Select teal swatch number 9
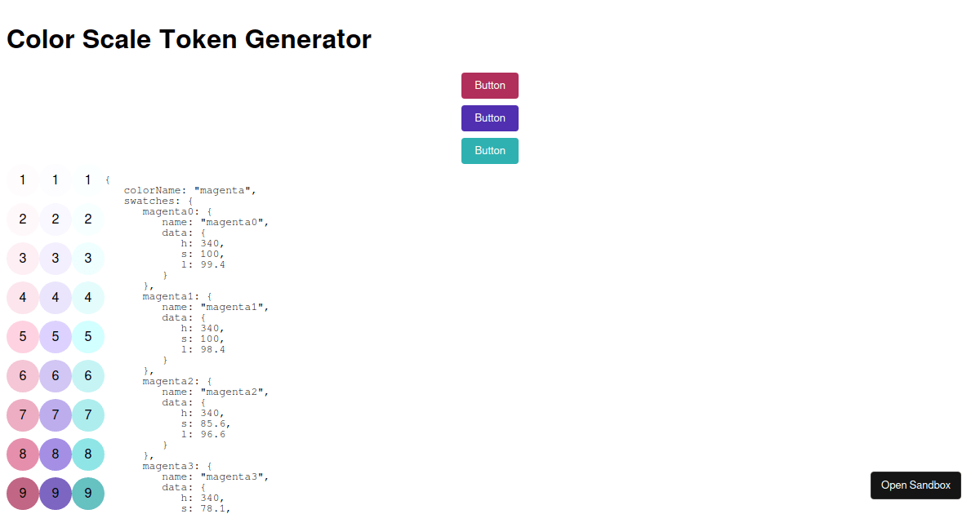 tap(87, 493)
